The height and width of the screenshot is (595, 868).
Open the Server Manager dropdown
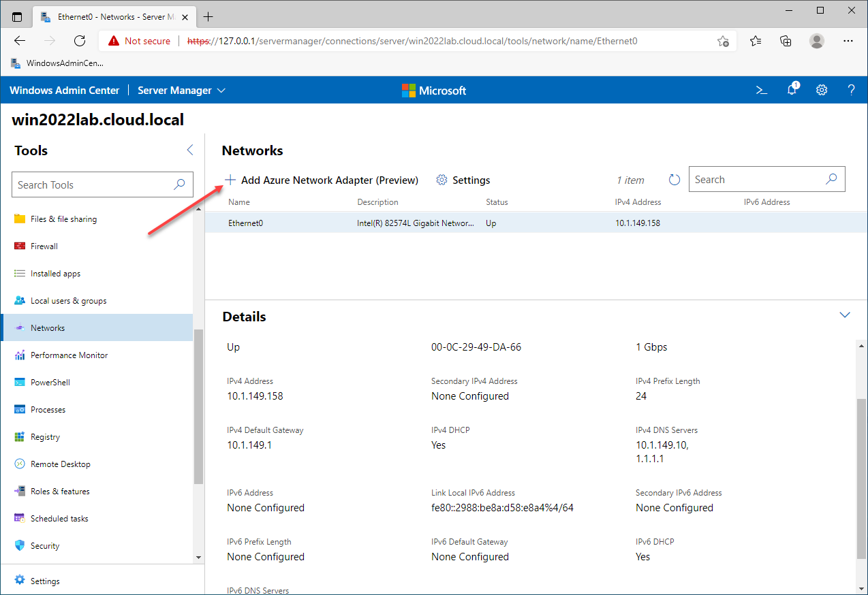point(181,91)
